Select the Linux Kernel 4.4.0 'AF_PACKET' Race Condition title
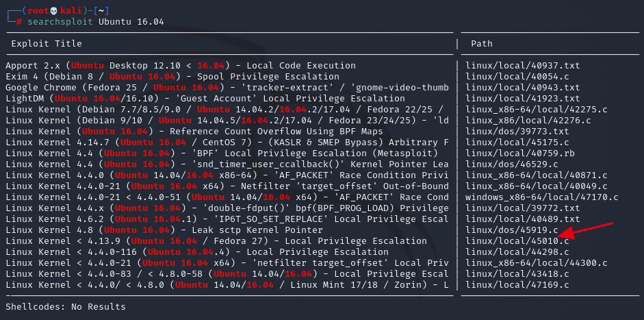Image resolution: width=644 pixels, height=320 pixels. 227,175
